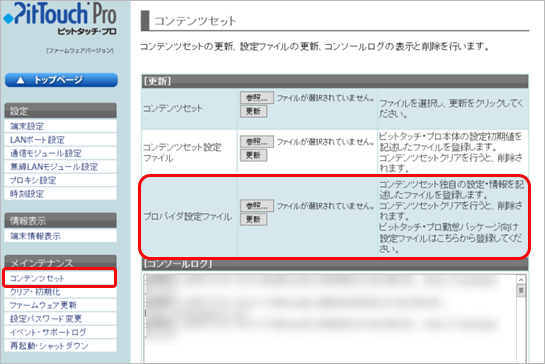Click the [更新] section header

pos(335,81)
